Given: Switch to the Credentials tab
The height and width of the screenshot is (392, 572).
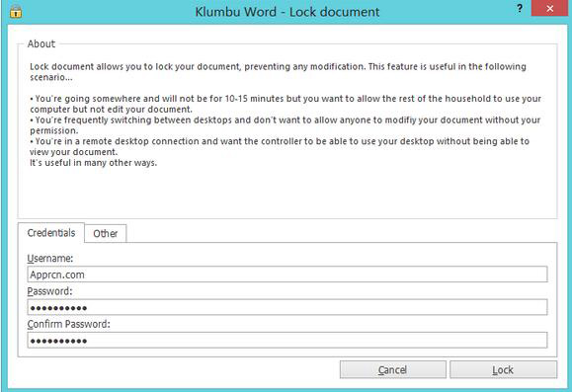Looking at the screenshot, I should pyautogui.click(x=51, y=233).
